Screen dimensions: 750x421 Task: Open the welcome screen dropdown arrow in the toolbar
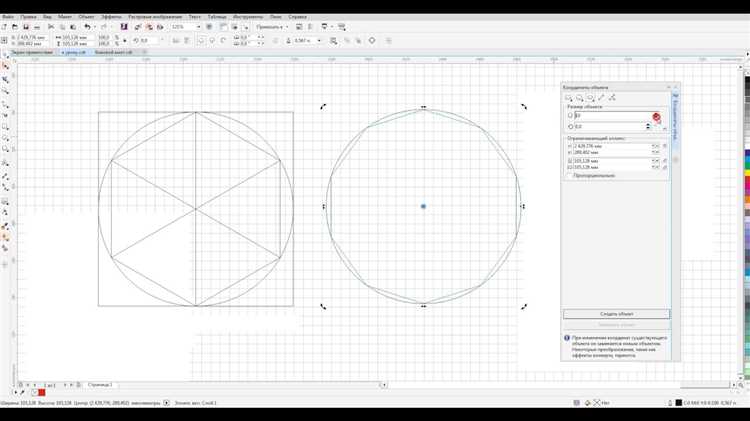click(x=331, y=27)
